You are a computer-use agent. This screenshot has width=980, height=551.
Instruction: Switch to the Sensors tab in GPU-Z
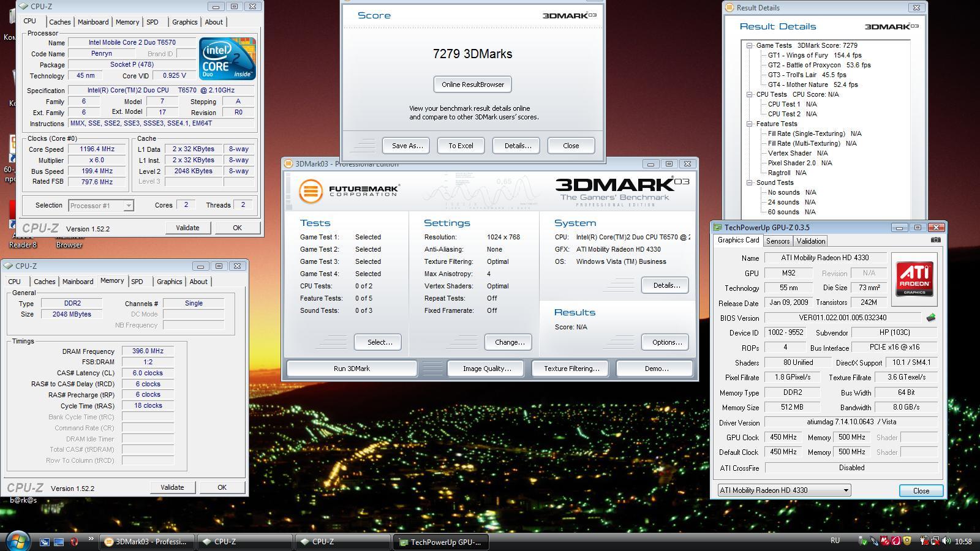coord(778,241)
